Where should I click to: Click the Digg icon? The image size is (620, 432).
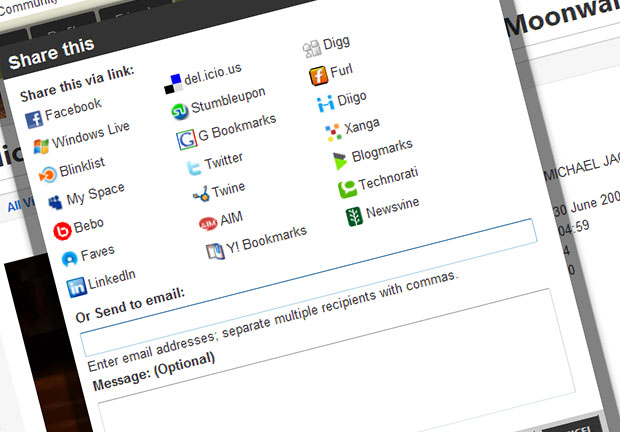312,49
